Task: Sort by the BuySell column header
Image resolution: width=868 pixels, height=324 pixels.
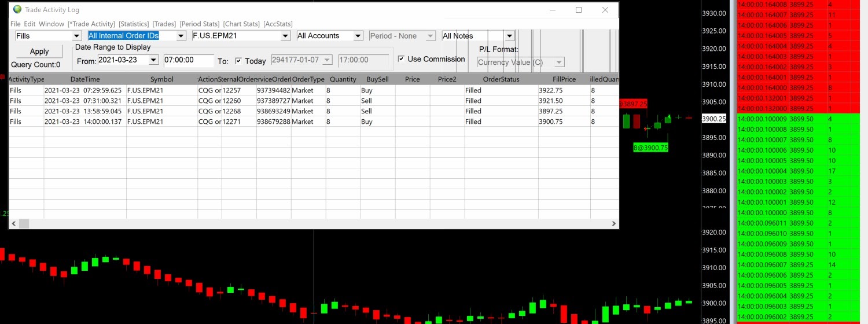Action: pyautogui.click(x=378, y=79)
